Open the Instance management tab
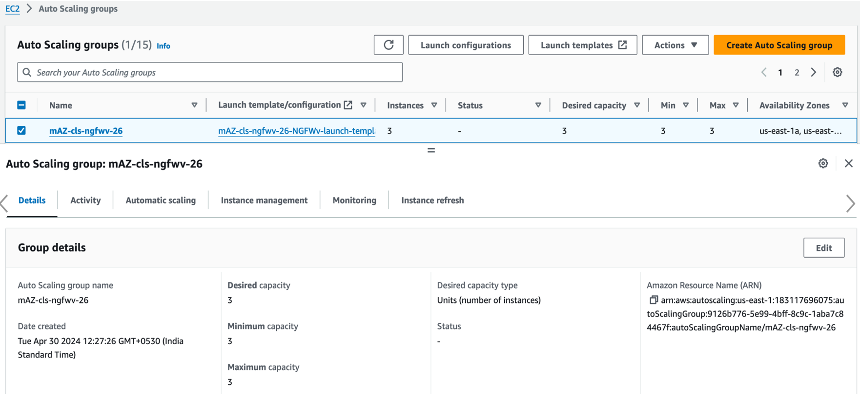The width and height of the screenshot is (860, 394). [x=264, y=200]
